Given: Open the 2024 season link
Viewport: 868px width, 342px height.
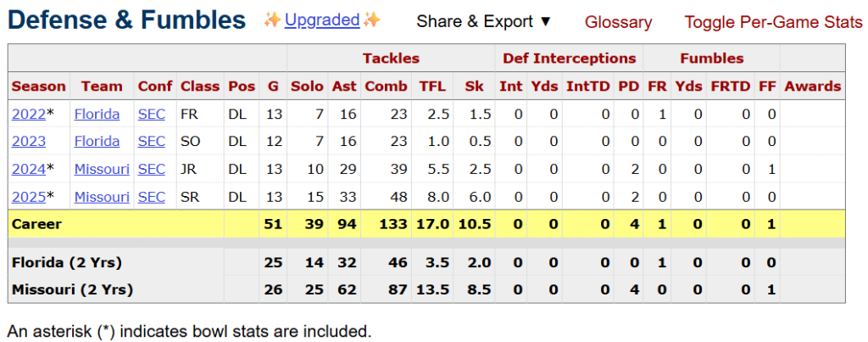Looking at the screenshot, I should click(28, 170).
